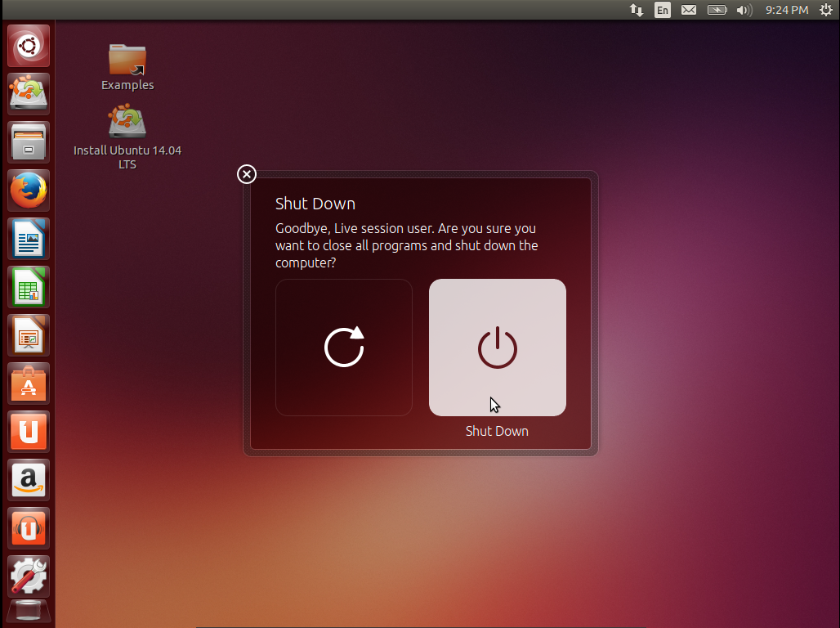Open LibreOffice Writer
This screenshot has height=628, width=840.
point(28,238)
